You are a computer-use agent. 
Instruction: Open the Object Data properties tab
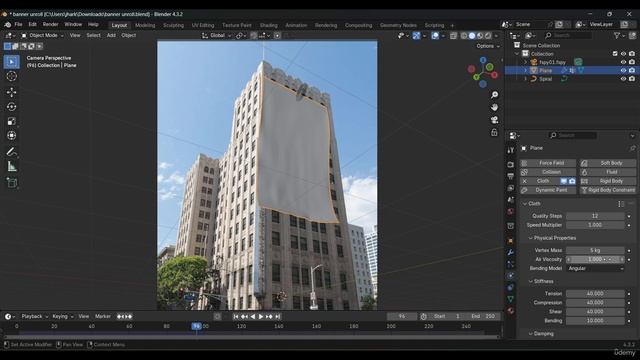(x=511, y=299)
